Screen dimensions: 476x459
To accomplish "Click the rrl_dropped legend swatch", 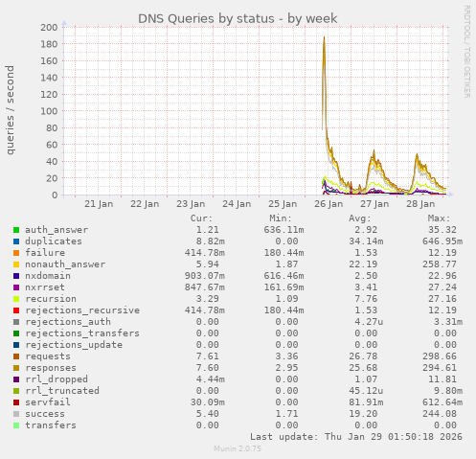I will click(x=16, y=379).
